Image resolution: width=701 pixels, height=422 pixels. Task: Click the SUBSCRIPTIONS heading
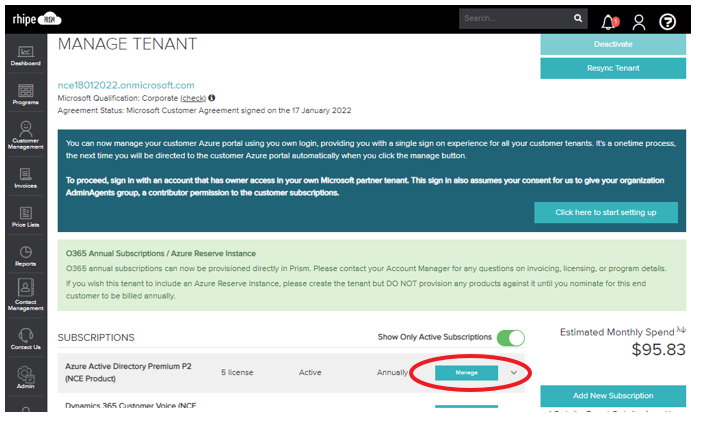(96, 338)
